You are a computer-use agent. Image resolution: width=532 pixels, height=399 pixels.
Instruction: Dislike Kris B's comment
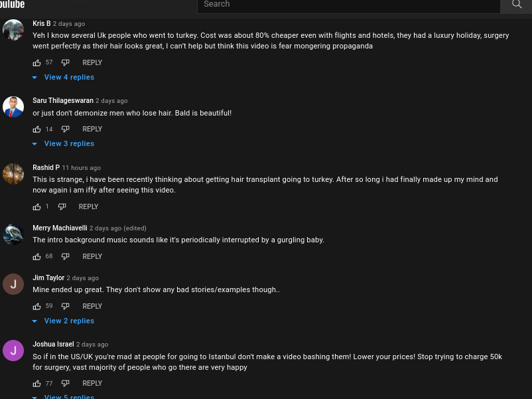(65, 63)
